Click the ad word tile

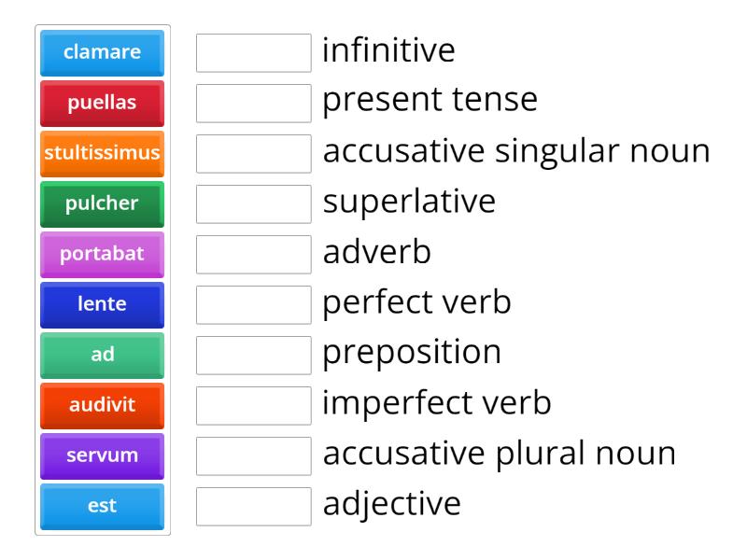tap(101, 355)
